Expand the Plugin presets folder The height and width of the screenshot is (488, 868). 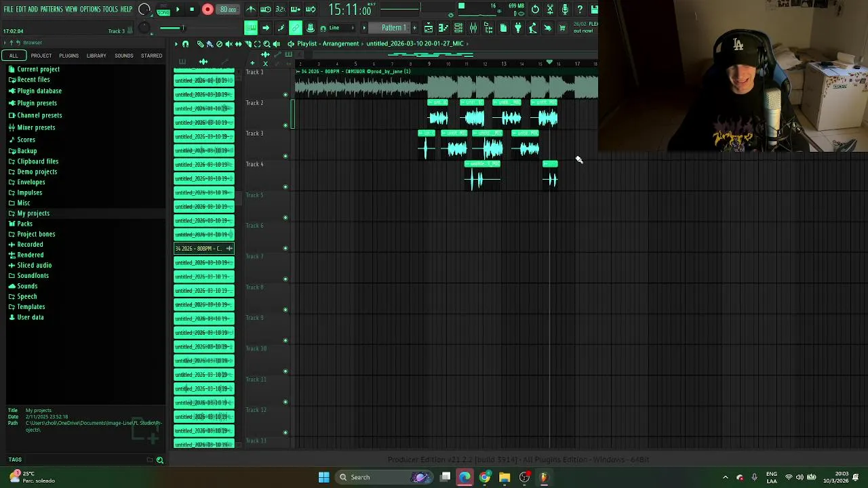point(37,103)
